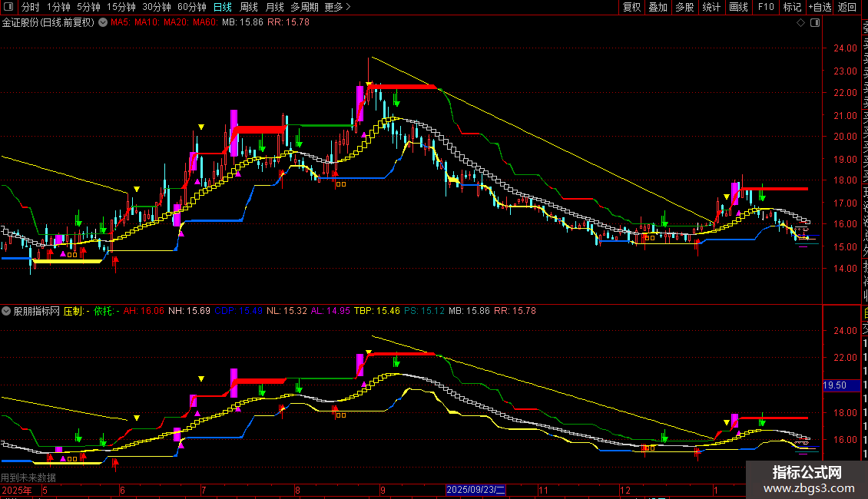The image size is (868, 499).
Task: Click the 返回 back button
Action: pos(847,7)
